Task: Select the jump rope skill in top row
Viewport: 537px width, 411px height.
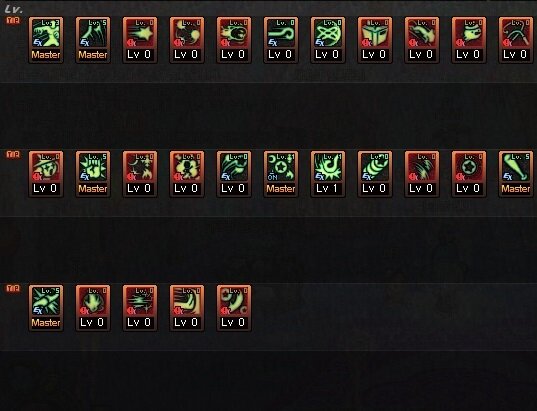Action: click(x=516, y=40)
